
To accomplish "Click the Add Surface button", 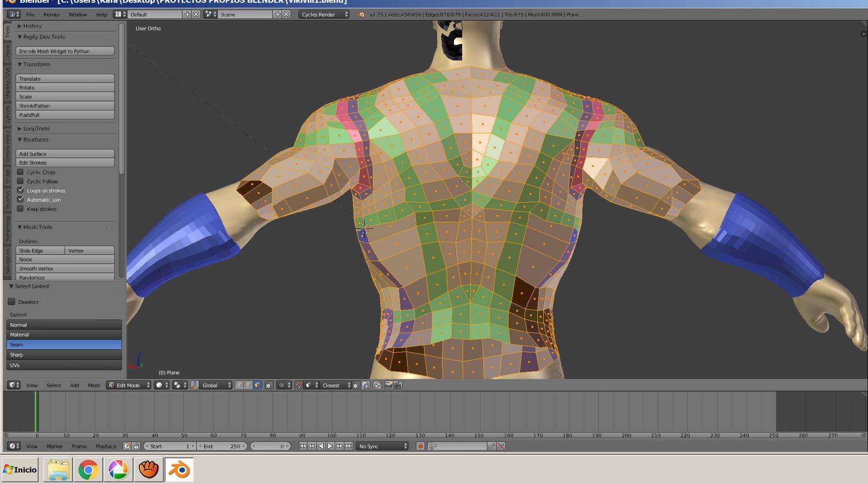I will pos(65,154).
